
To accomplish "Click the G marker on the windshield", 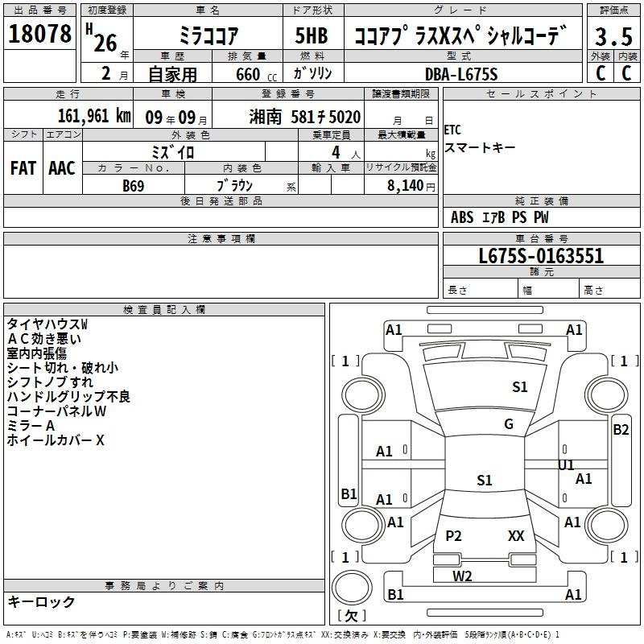I will coord(508,424).
